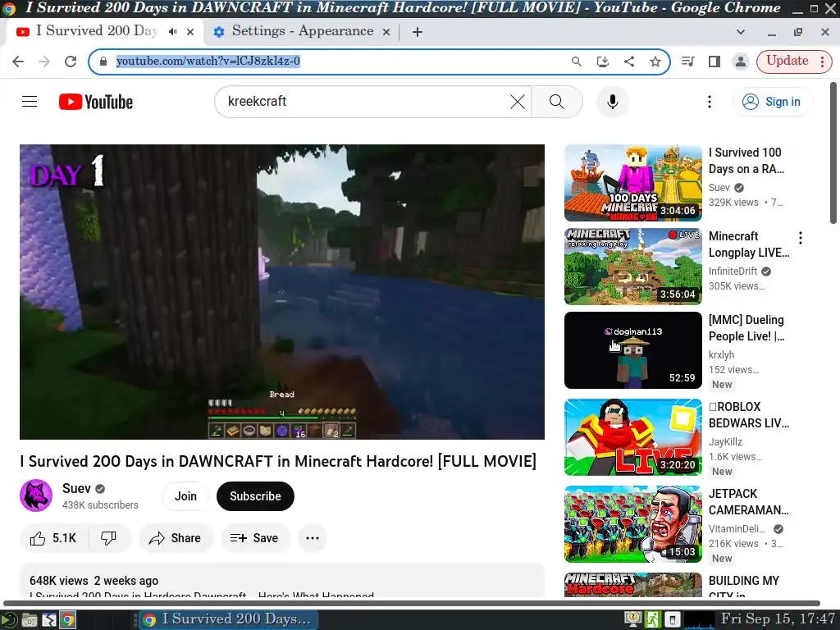Mute tab via speaker icon
Screen dimensions: 840x630
pyautogui.click(x=172, y=32)
